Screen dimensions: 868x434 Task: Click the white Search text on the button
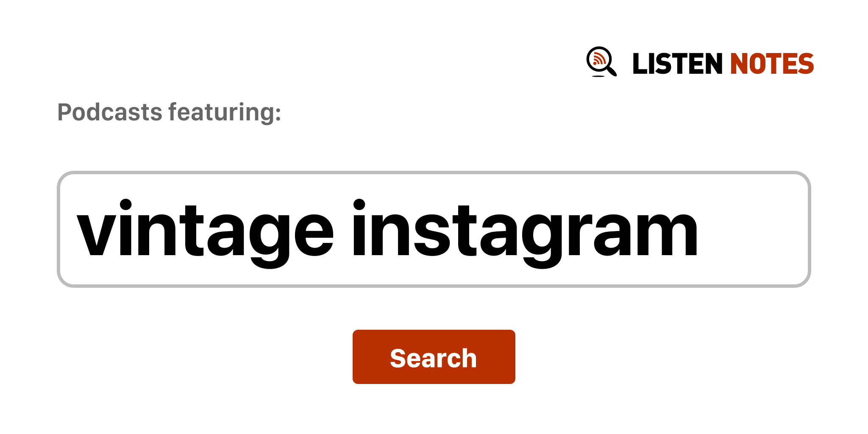434,358
